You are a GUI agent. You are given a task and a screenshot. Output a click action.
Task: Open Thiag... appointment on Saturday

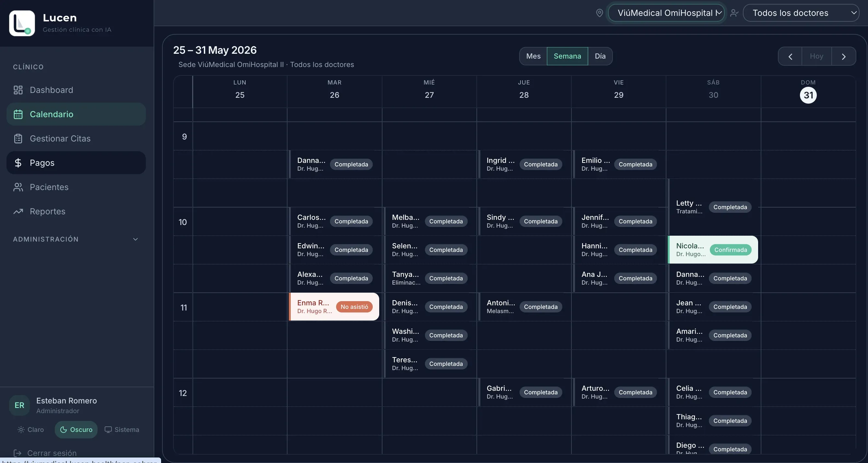coord(713,420)
